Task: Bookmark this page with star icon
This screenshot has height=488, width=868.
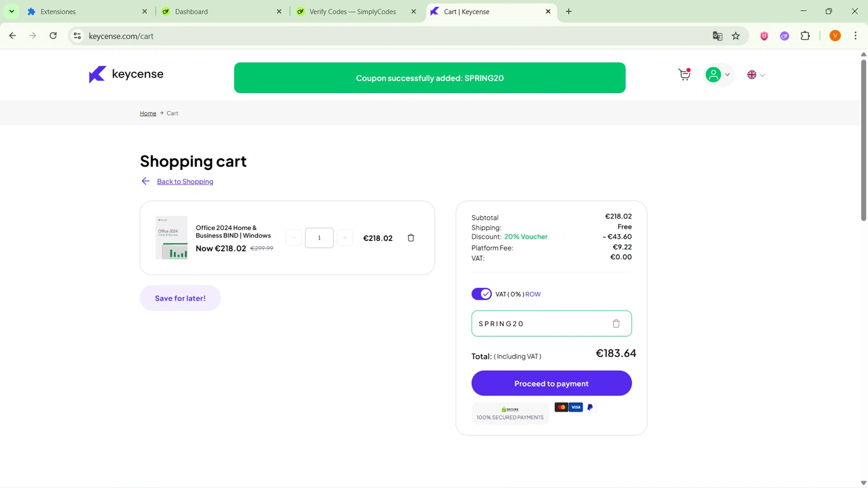Action: click(736, 36)
